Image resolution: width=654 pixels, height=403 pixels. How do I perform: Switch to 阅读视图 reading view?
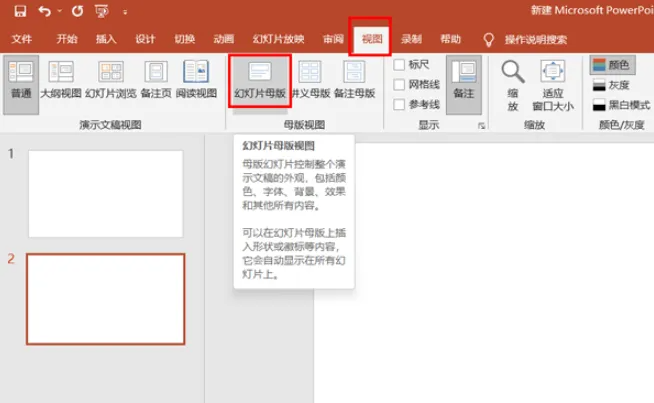(196, 80)
